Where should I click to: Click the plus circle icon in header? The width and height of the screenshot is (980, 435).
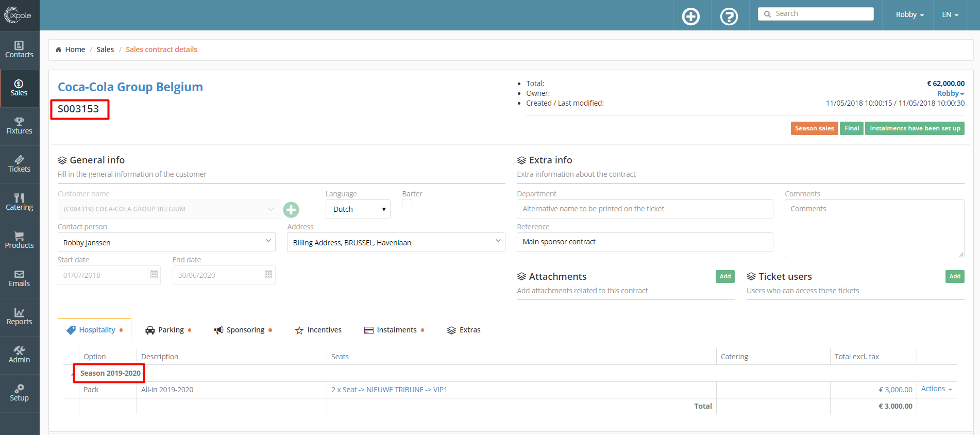pyautogui.click(x=690, y=16)
